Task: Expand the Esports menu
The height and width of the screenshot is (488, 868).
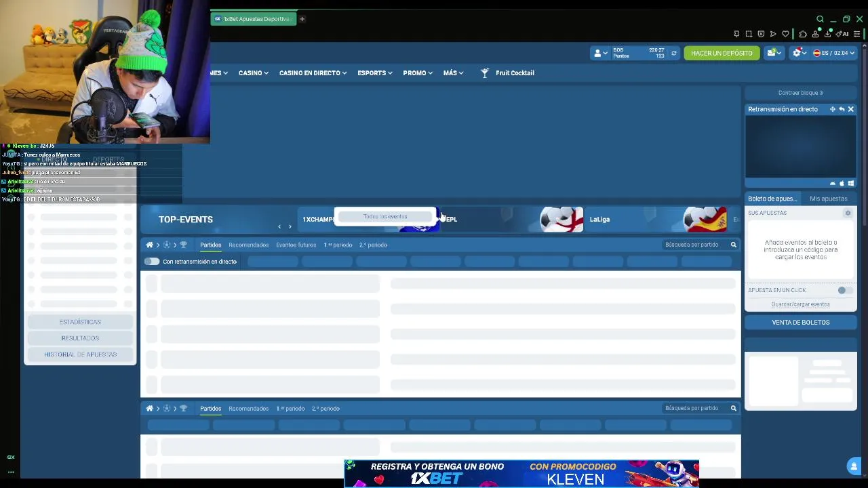Action: click(x=375, y=73)
